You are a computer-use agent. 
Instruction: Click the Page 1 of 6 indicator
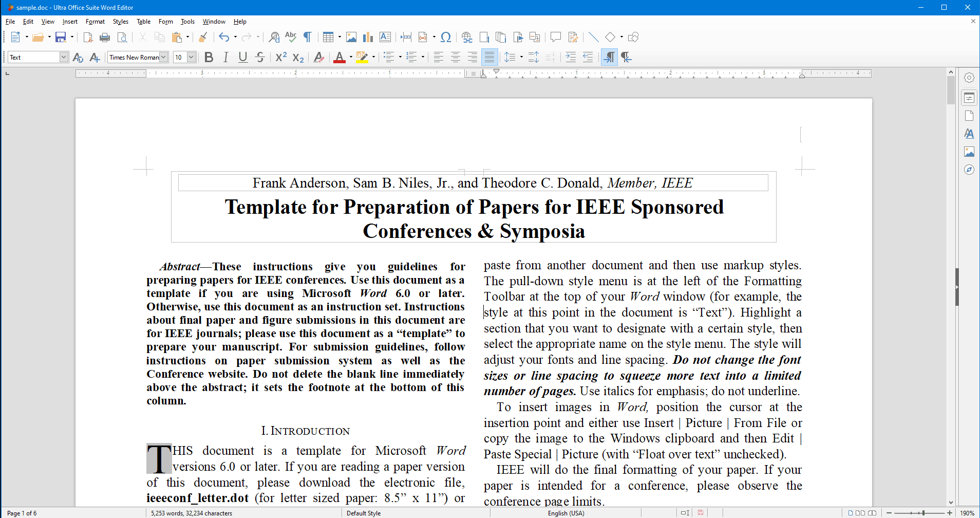(22, 513)
